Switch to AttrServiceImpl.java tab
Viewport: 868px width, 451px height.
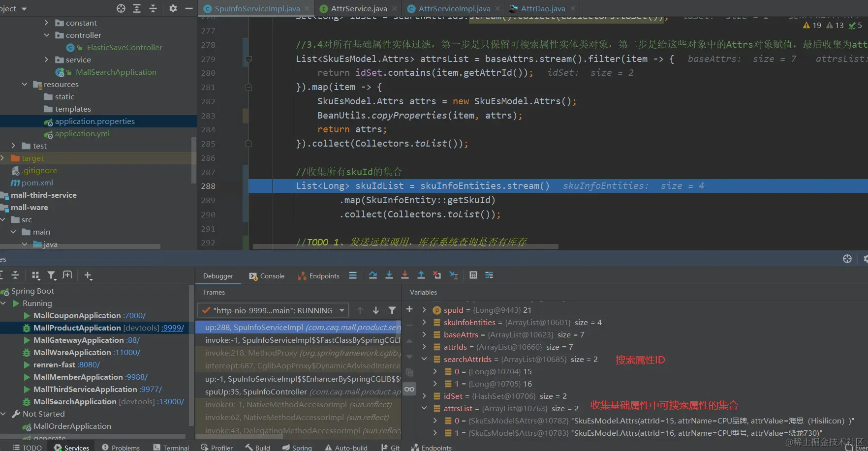click(454, 8)
